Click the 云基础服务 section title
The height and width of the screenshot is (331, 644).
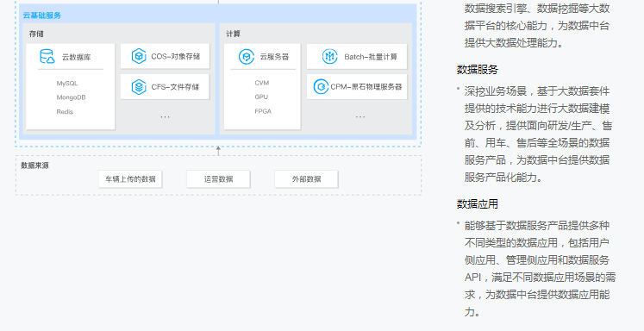(x=42, y=16)
